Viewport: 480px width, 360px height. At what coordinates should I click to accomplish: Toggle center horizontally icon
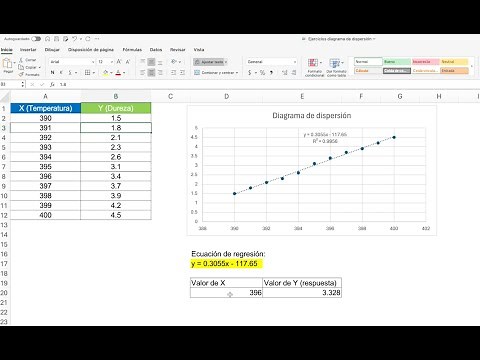151,72
